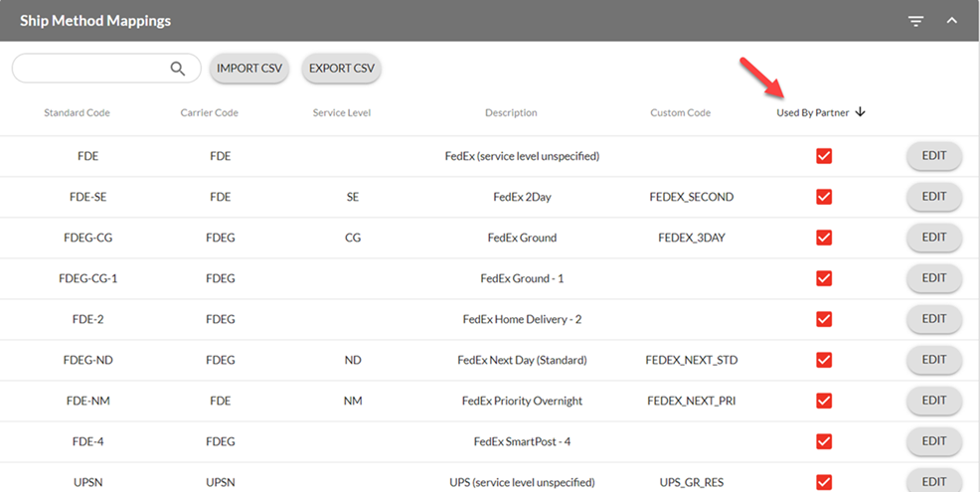Click the IMPORT CSV button
This screenshot has height=492, width=980.
coord(249,69)
